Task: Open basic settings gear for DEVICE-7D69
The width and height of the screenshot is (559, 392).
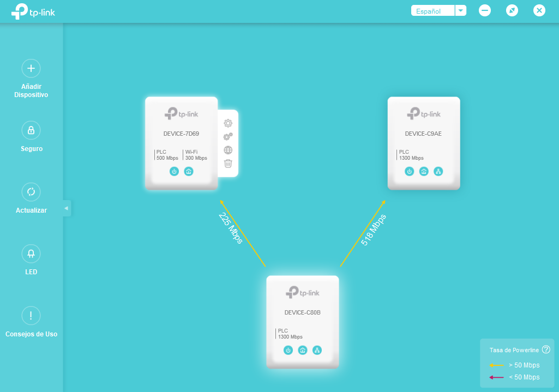Action: click(228, 123)
